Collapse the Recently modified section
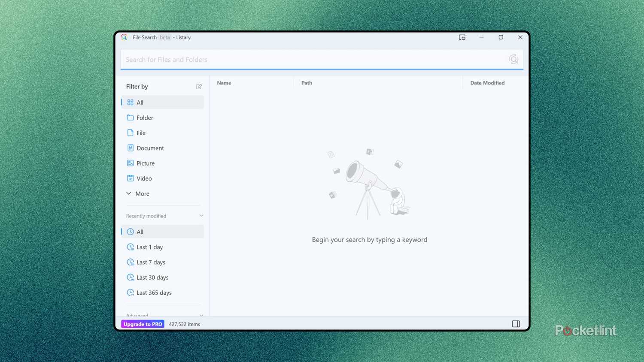The image size is (644, 362). click(201, 216)
